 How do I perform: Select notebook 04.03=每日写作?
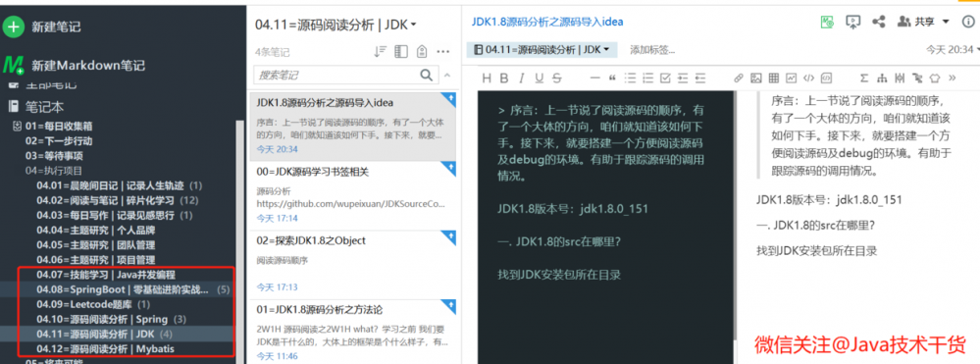click(114, 215)
